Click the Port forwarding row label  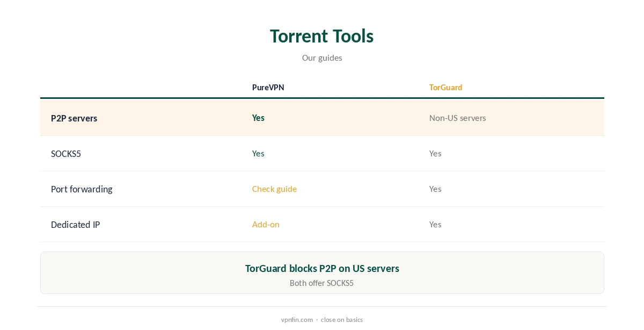[x=82, y=189]
